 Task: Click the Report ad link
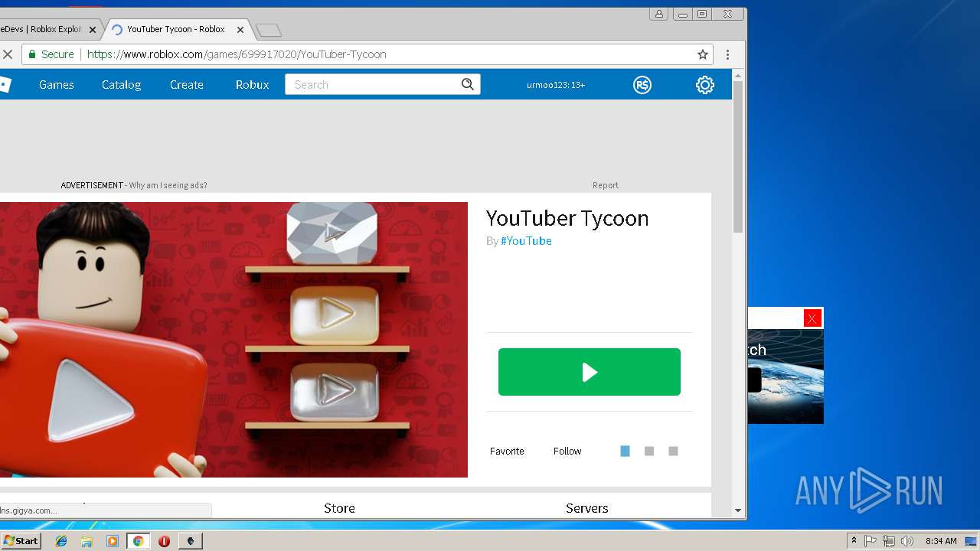[x=606, y=185]
